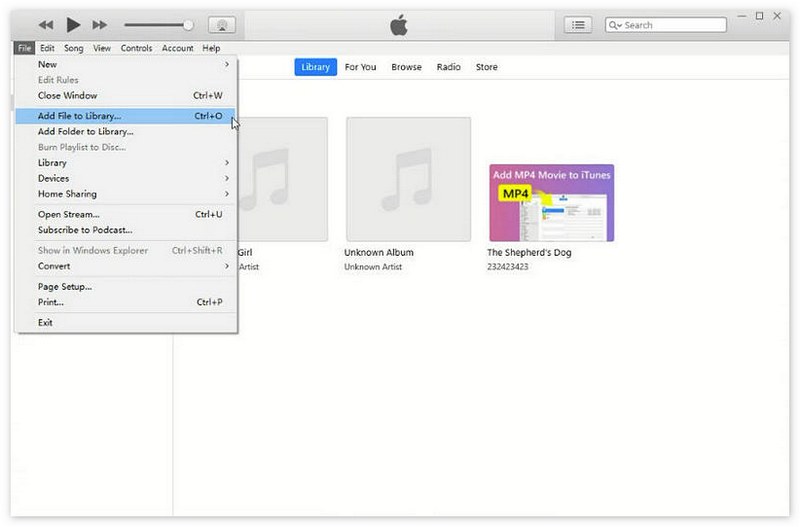Screen dimensions: 800x527
Task: Choose Close Window from File menu
Action: pyautogui.click(x=126, y=95)
